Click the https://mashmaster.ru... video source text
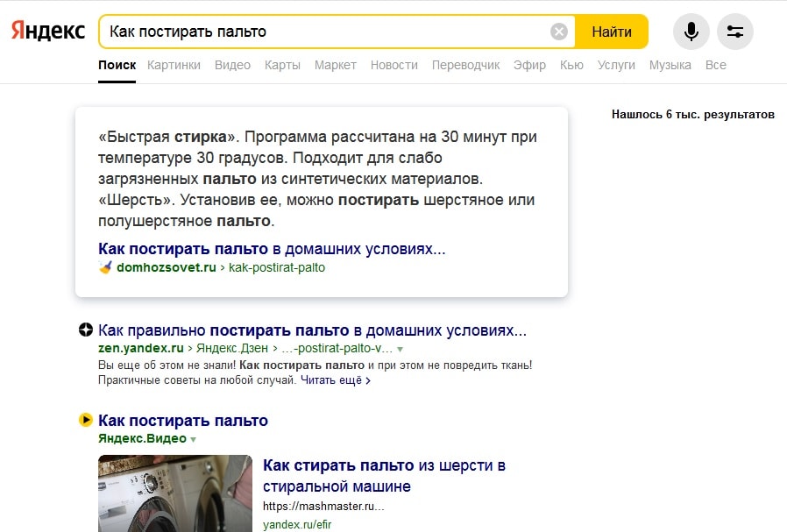787x532 pixels. pyautogui.click(x=323, y=506)
